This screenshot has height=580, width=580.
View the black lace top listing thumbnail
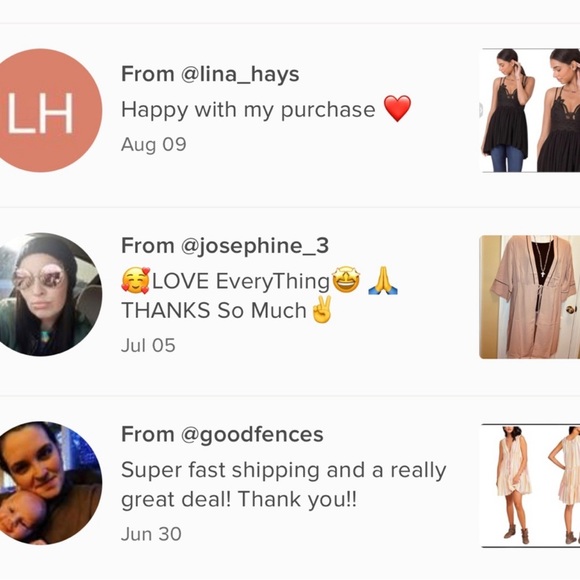tap(530, 110)
